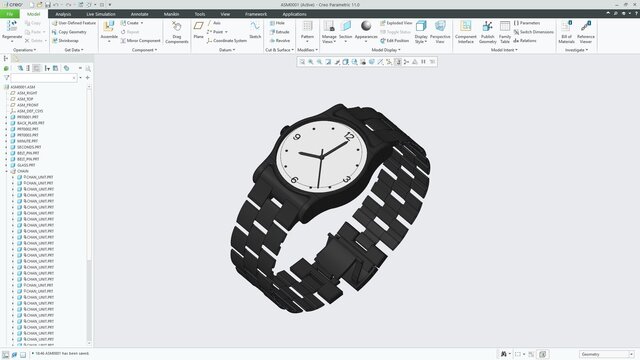Image resolution: width=640 pixels, height=360 pixels.
Task: Expand the BACK_PLATE.PRT tree node
Action: click(x=6, y=123)
